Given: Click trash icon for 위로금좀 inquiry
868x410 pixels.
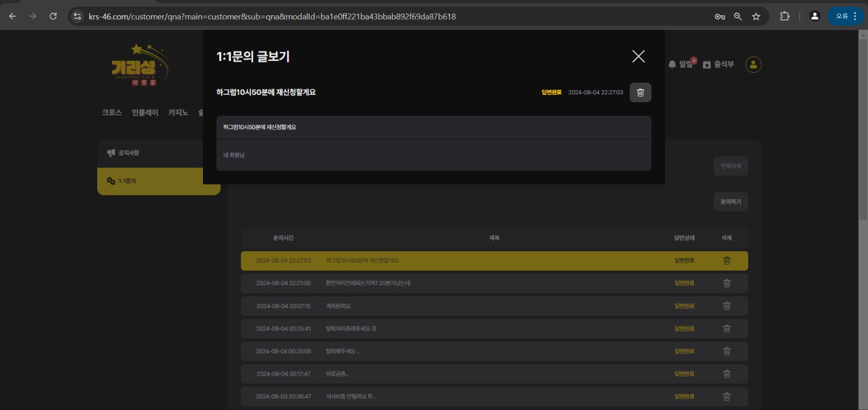Looking at the screenshot, I should click(727, 374).
